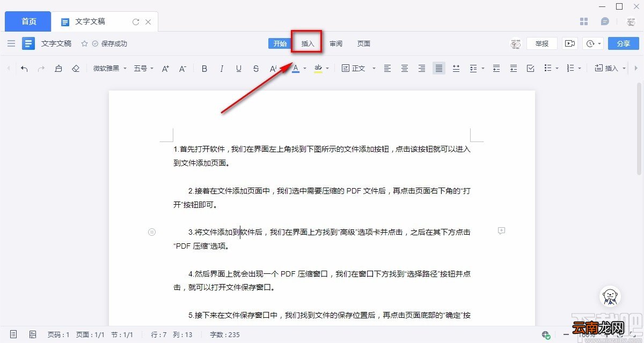Click the spell check globe icon
Screen dimensions: 644x343
(x=546, y=335)
